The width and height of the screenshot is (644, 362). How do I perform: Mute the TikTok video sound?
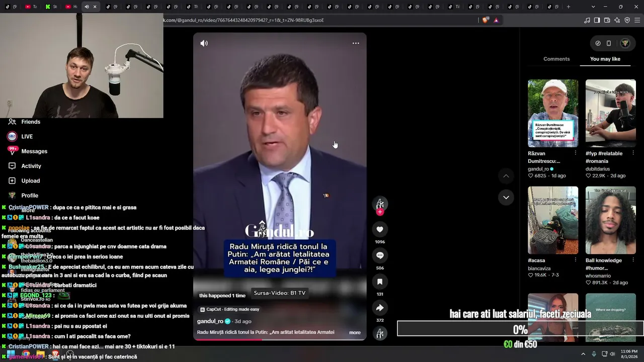204,43
